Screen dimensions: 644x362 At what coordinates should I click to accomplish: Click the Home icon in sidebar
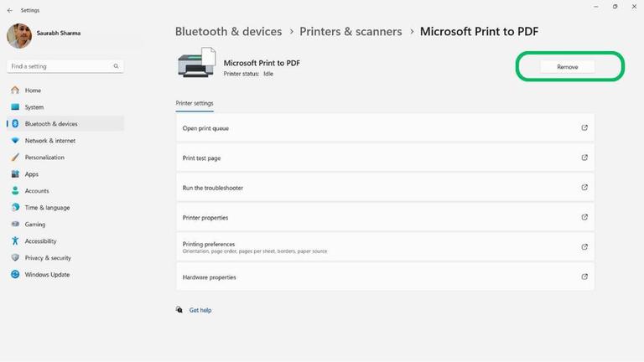15,90
